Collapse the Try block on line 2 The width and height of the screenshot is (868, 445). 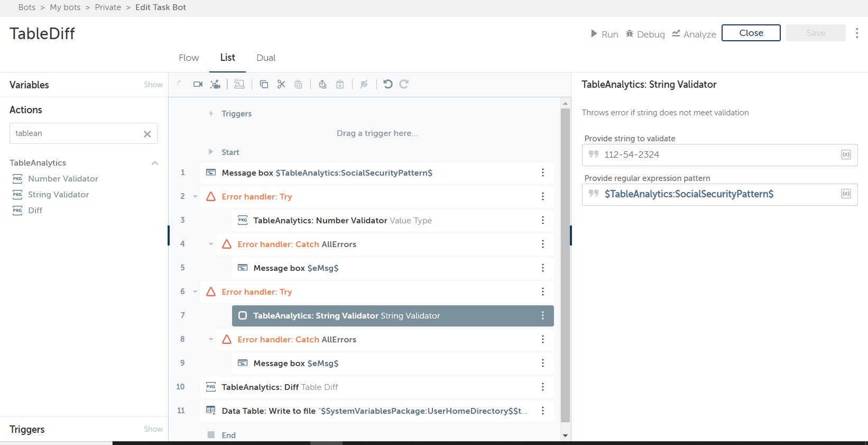tap(195, 196)
